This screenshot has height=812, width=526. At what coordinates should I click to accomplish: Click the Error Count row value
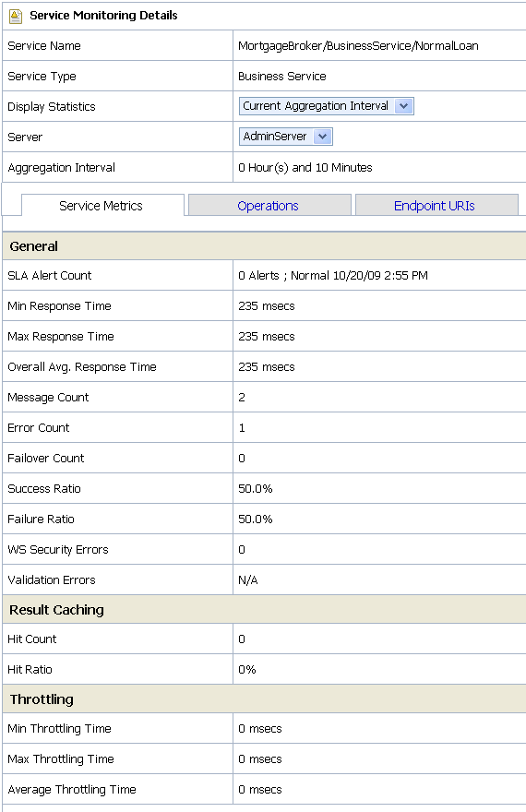(x=242, y=428)
